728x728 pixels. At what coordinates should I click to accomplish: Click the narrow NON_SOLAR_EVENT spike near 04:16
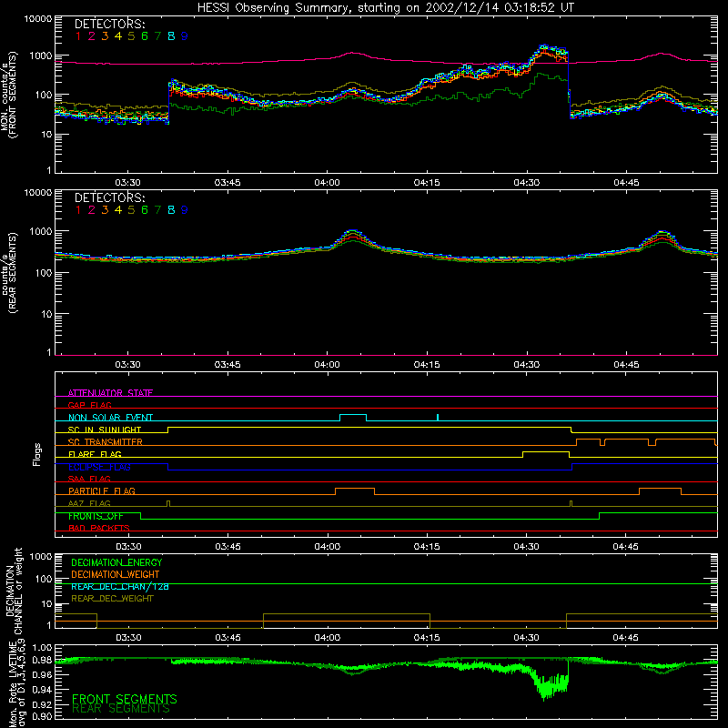(x=438, y=418)
